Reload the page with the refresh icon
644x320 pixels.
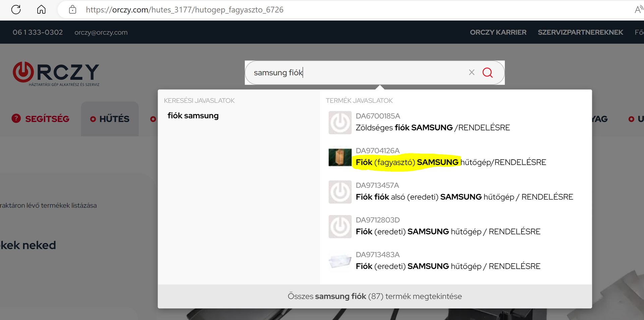16,9
